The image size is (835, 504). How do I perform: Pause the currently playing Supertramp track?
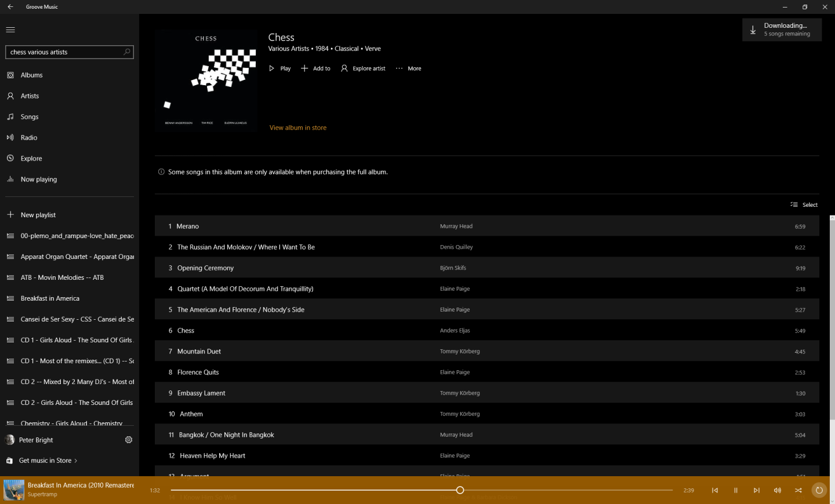tap(735, 490)
